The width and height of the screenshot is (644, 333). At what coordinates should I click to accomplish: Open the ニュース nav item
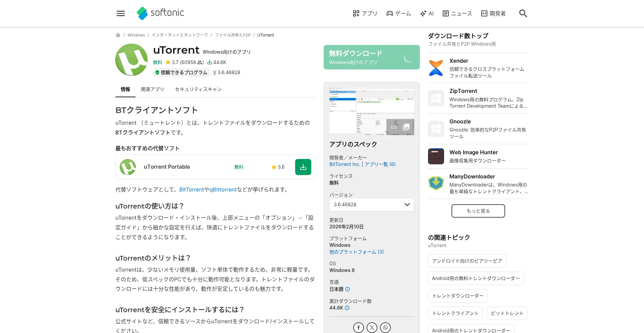click(x=457, y=13)
